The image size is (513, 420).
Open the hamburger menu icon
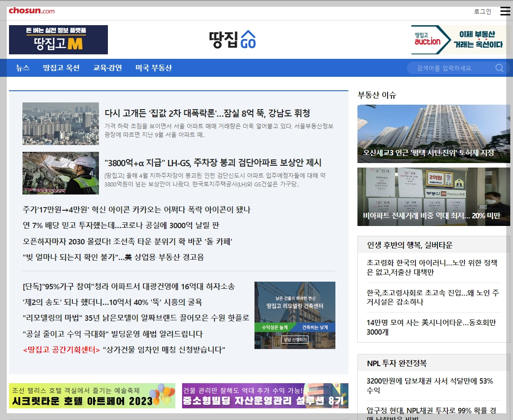[x=505, y=11]
